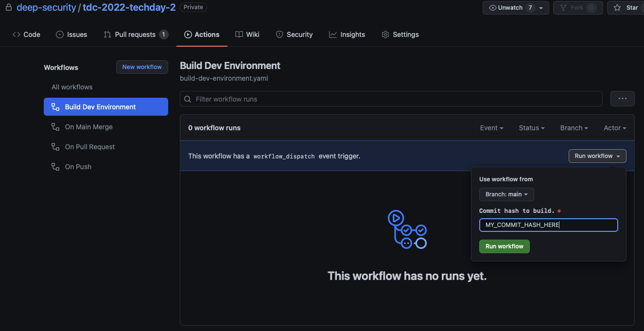This screenshot has width=644, height=331.
Task: Click the Private repository label
Action: 193,7
